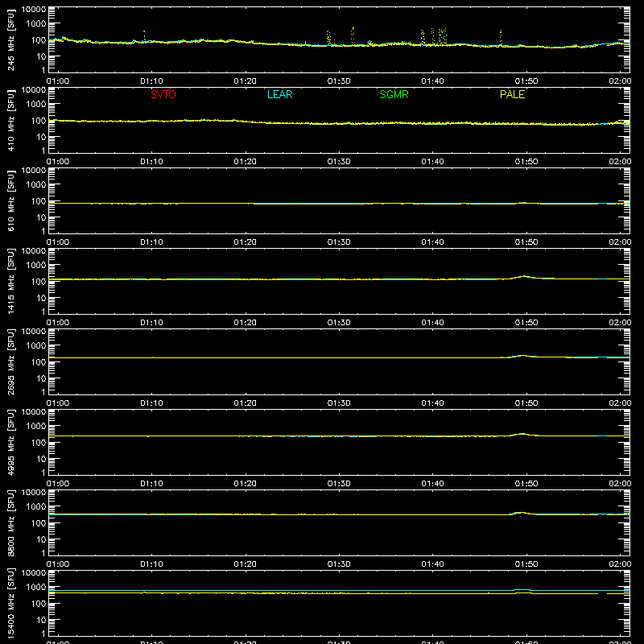Click the 01:50 time label of the 245 MHz plot

click(x=526, y=81)
